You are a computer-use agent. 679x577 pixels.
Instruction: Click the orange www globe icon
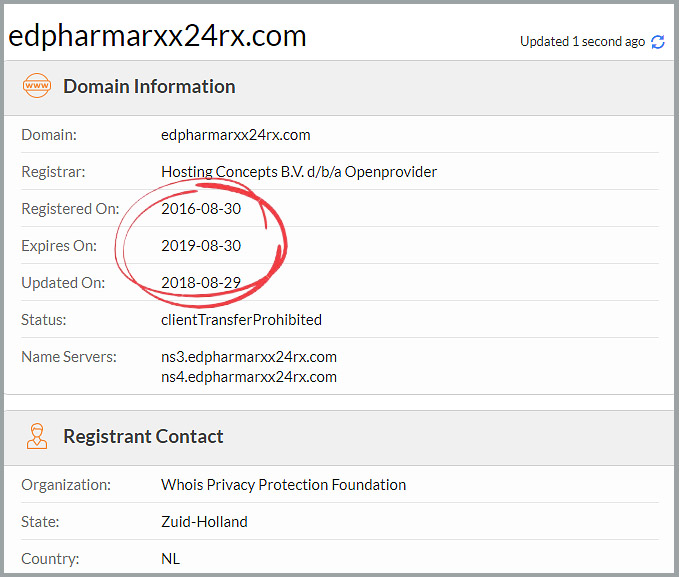tap(37, 86)
